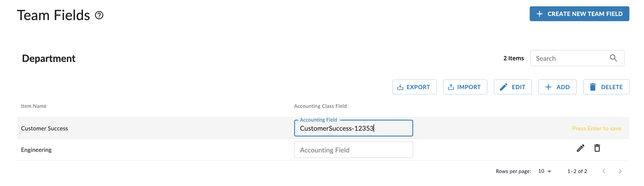
Task: Click the search magnifier icon
Action: (x=613, y=58)
